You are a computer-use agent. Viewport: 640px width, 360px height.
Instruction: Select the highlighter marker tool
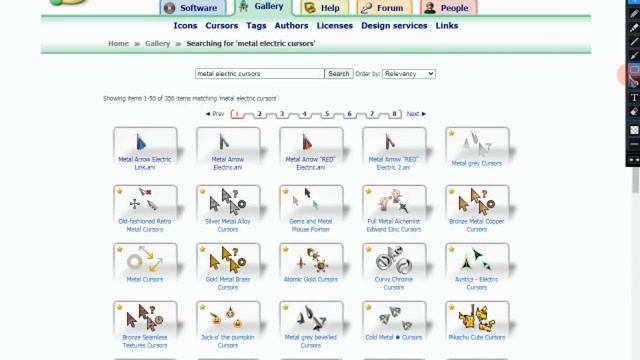pyautogui.click(x=634, y=28)
